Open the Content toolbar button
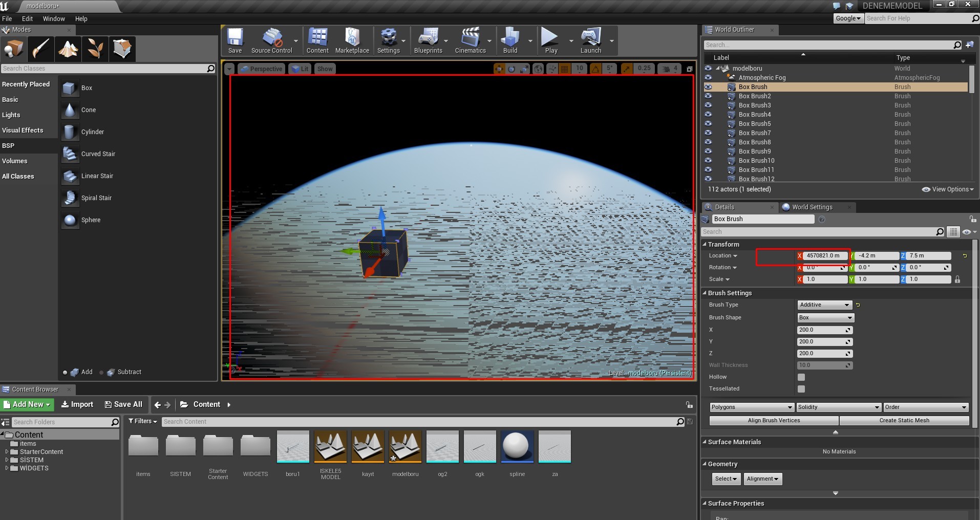Screen dimensions: 980x520 pos(317,40)
